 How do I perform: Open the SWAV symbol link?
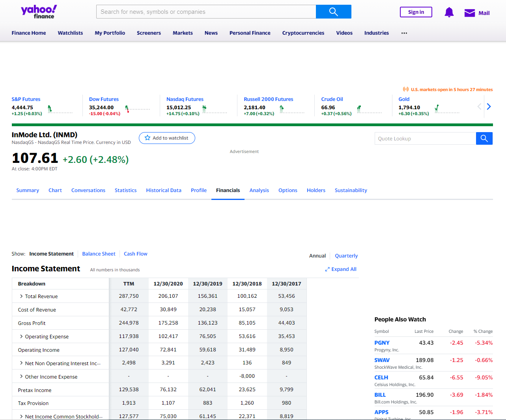382,360
